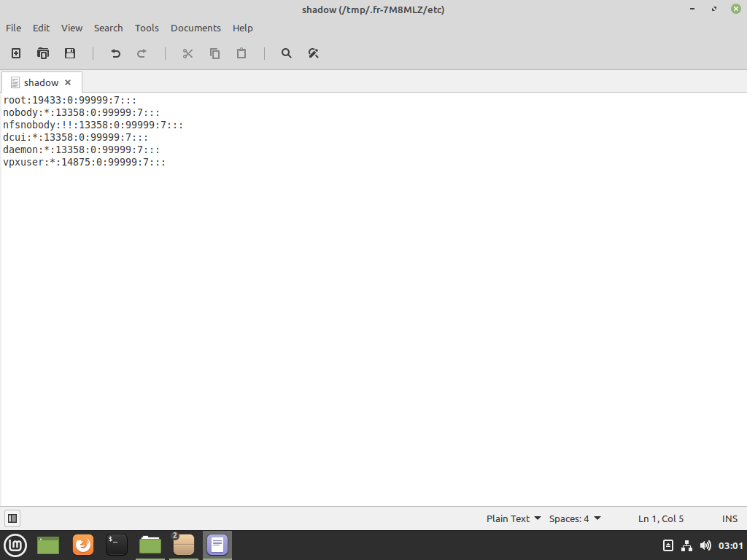Click the daemon:*:13358 line
The width and height of the screenshot is (747, 560).
[82, 150]
